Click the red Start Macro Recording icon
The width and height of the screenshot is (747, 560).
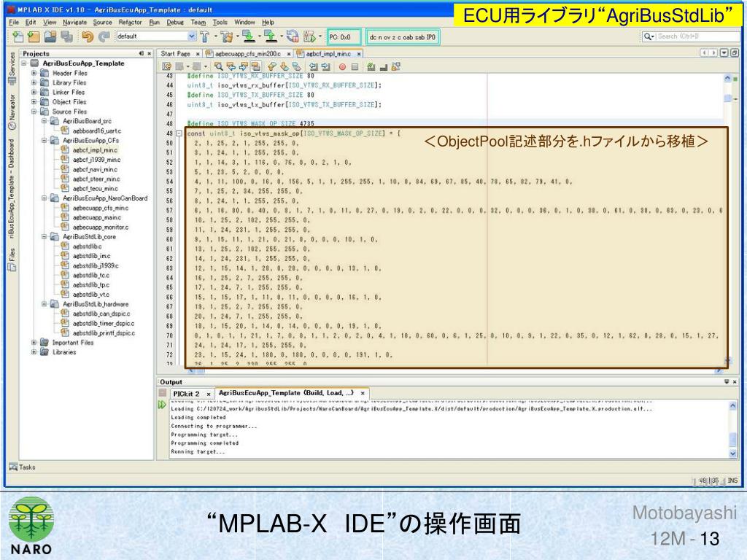click(342, 66)
